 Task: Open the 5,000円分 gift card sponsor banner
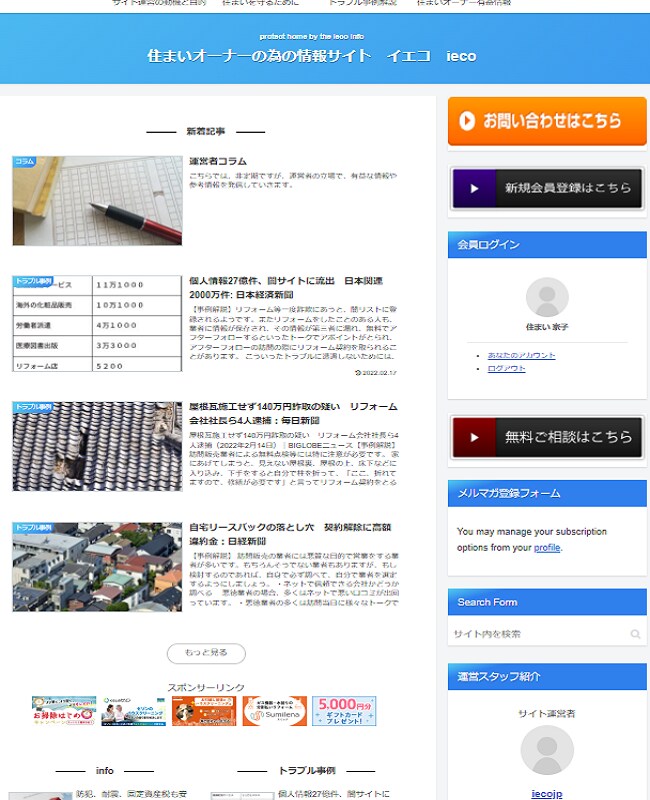(344, 711)
